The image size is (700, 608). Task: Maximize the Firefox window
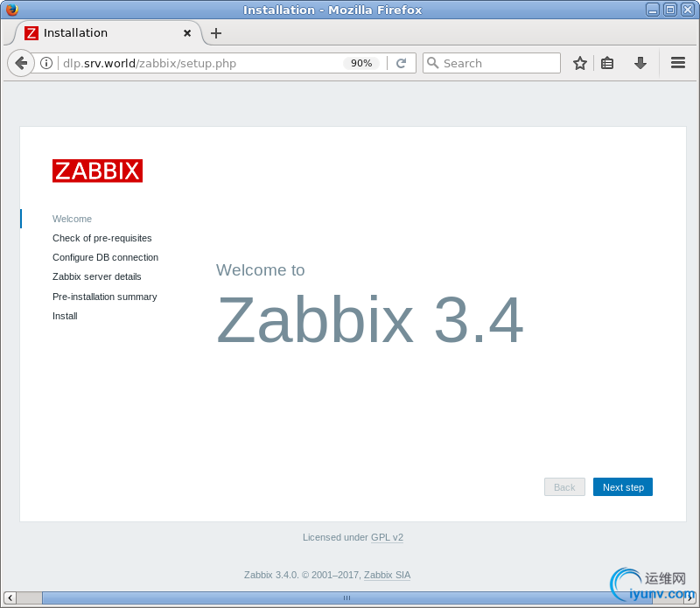[670, 10]
